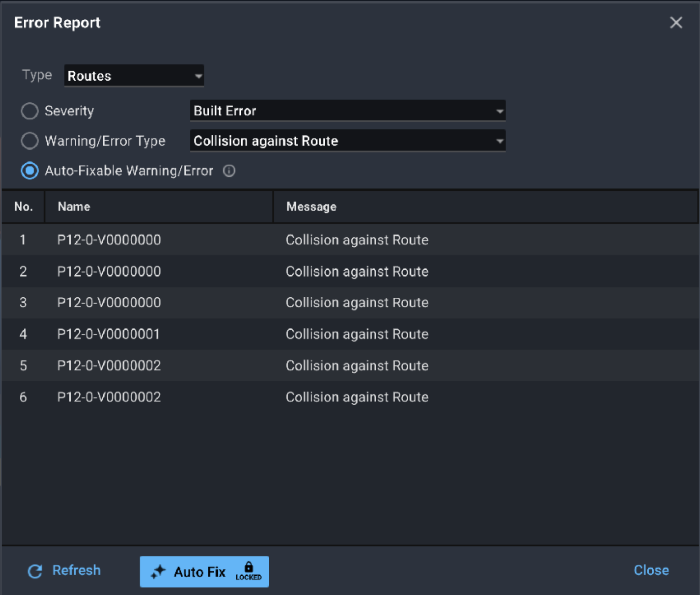
Task: Click the Collision against Route message in row 5
Action: 357,366
